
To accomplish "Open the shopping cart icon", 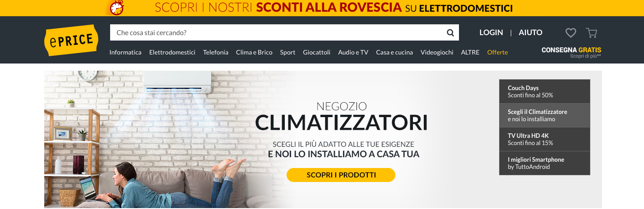I will tap(591, 32).
